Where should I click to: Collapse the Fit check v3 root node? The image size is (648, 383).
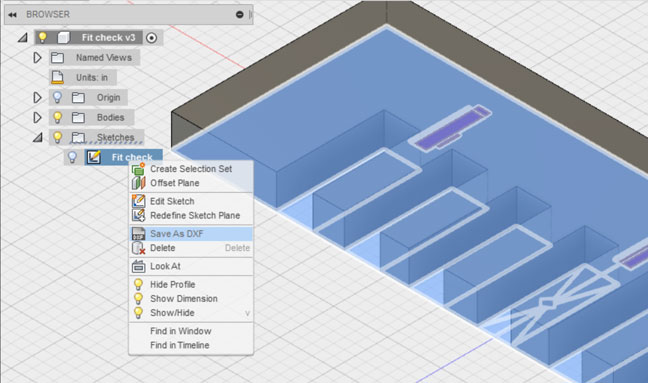(23, 38)
